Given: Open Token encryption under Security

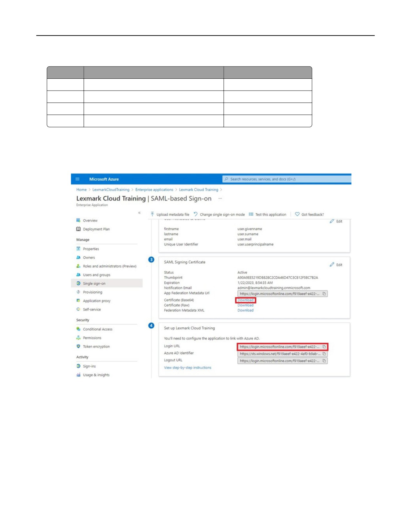Looking at the screenshot, I should point(96,347).
